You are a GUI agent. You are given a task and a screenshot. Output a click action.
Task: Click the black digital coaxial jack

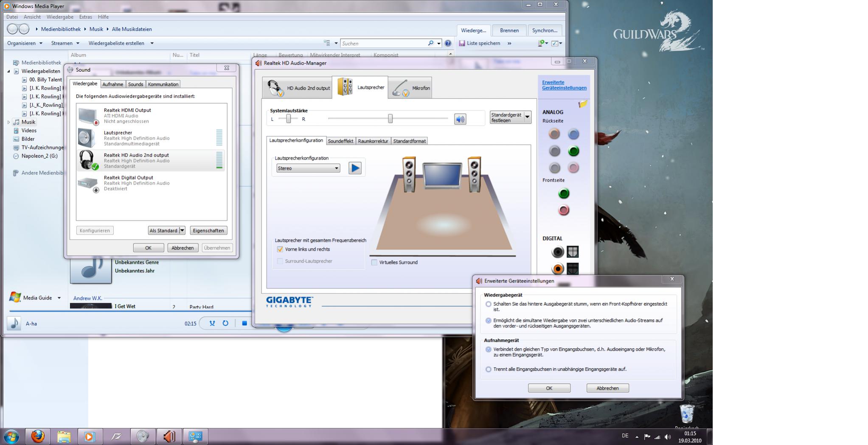pyautogui.click(x=558, y=252)
